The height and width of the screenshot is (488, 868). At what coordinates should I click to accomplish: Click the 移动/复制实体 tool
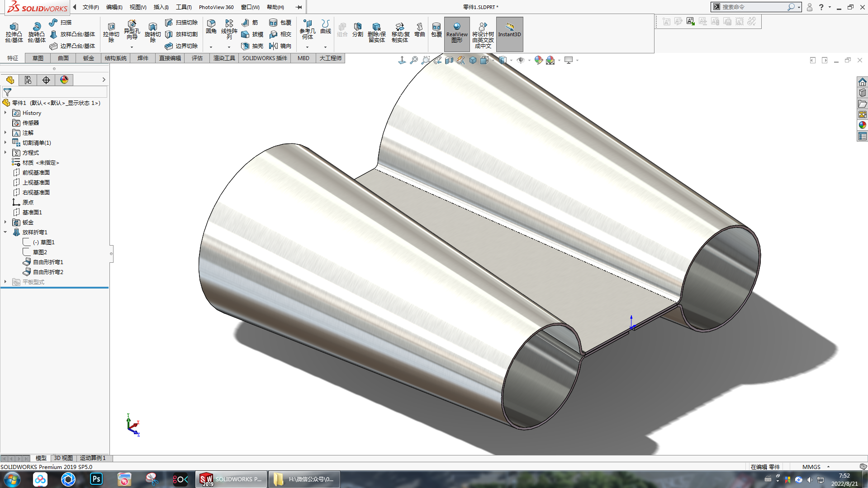tap(400, 33)
